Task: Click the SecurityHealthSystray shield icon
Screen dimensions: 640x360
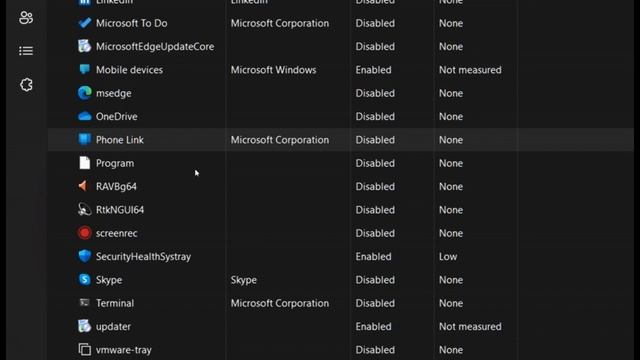Action: (84, 256)
